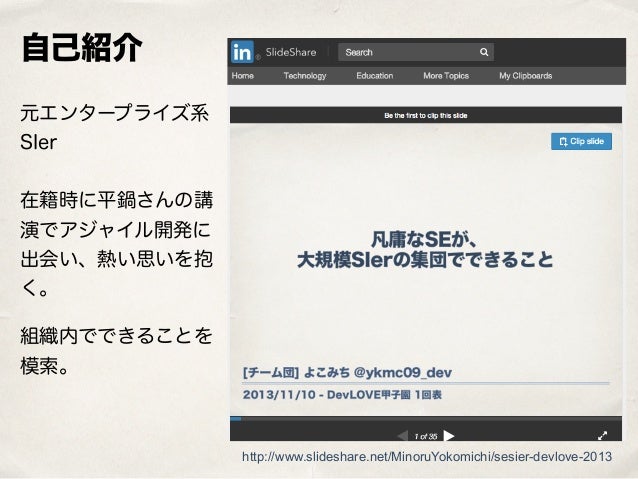Go to next slide arrow
Viewport: 638px width, 479px height.
click(449, 436)
